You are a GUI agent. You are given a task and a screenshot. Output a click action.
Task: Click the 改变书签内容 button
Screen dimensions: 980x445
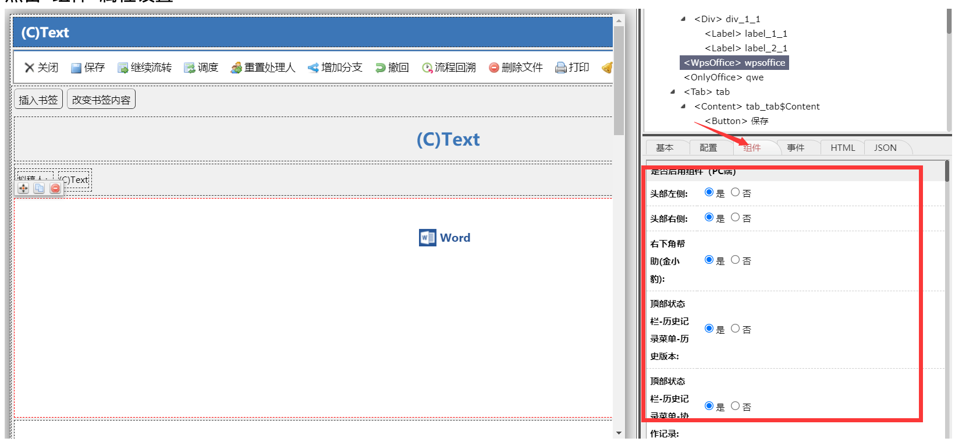101,100
